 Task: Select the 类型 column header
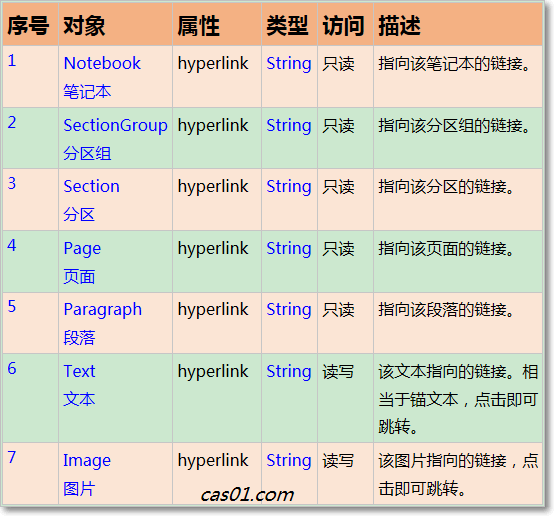click(287, 25)
